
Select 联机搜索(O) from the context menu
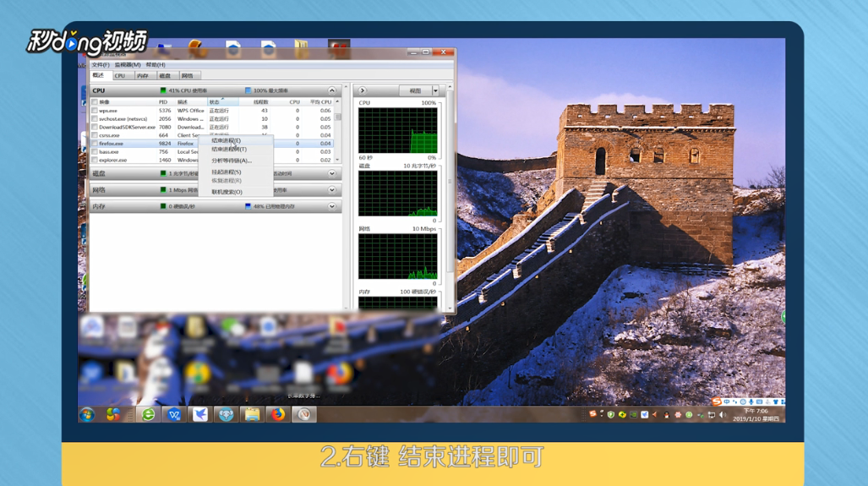click(x=227, y=192)
